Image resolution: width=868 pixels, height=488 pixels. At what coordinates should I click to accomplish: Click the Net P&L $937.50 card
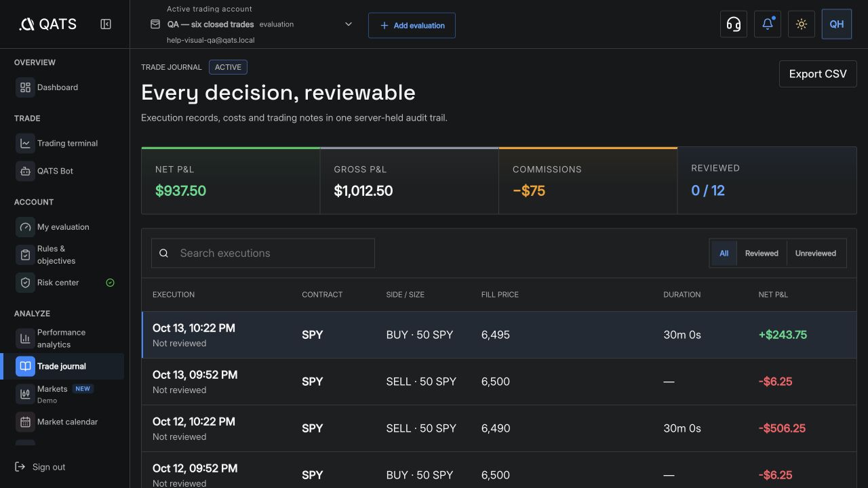tap(231, 181)
